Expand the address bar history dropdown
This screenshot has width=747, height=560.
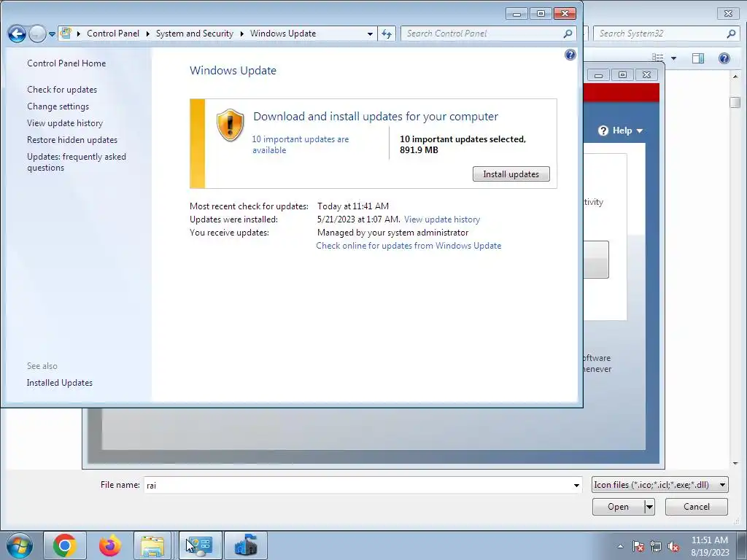[x=370, y=34]
